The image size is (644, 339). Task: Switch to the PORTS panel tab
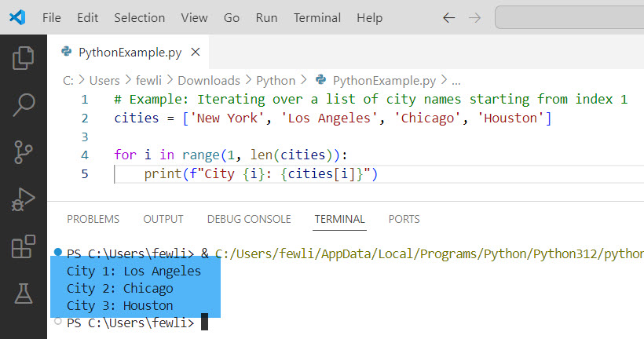(x=404, y=219)
